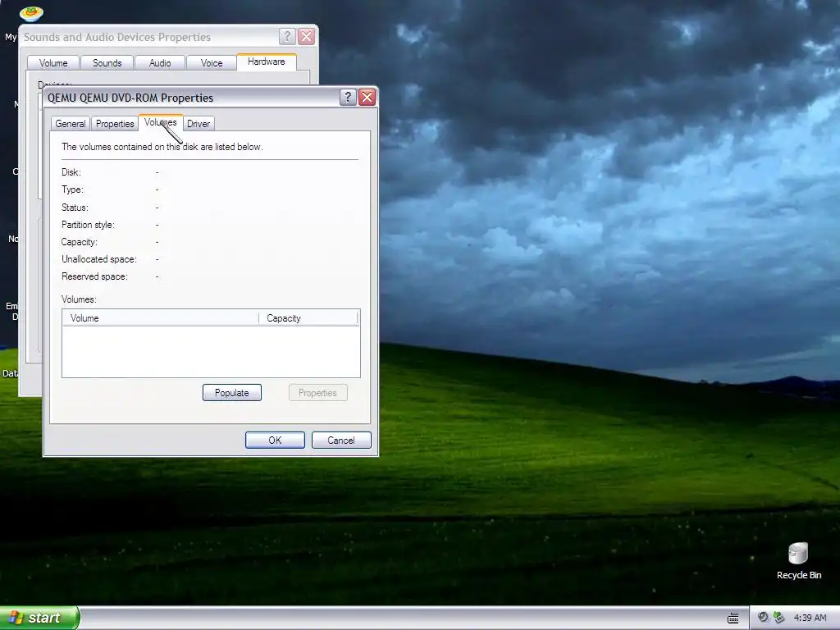Viewport: 840px width, 630px height.
Task: Close the QEMU DVD-ROM Properties dialog
Action: [367, 97]
